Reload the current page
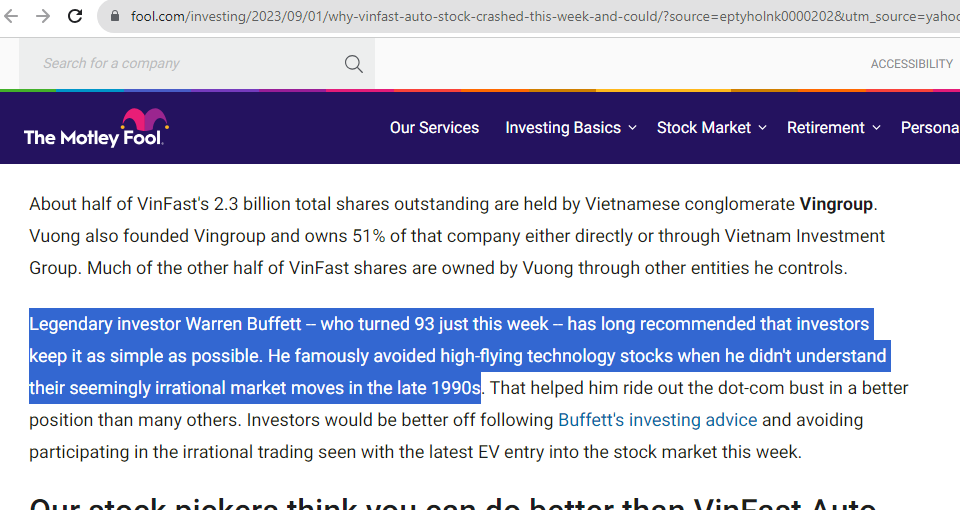Image resolution: width=960 pixels, height=510 pixels. click(75, 16)
